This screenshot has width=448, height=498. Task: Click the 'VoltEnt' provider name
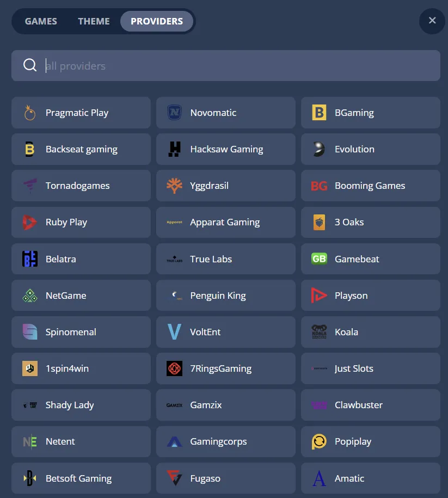(x=205, y=332)
